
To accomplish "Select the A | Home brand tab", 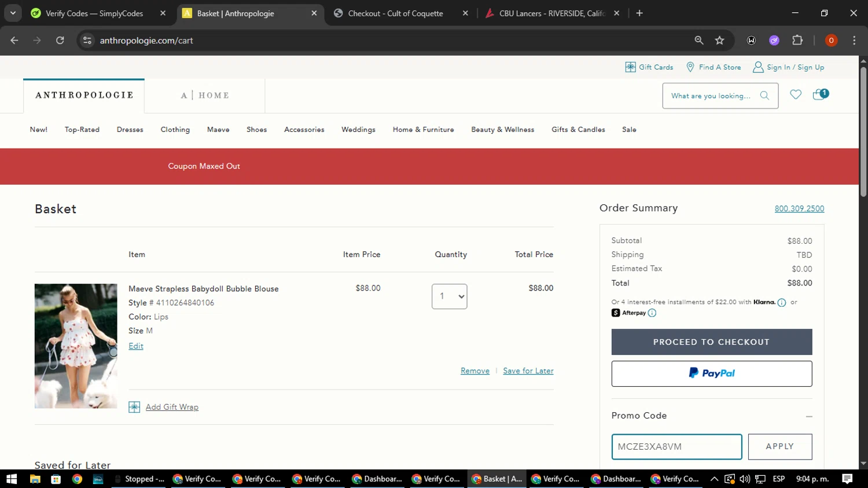I will [205, 96].
